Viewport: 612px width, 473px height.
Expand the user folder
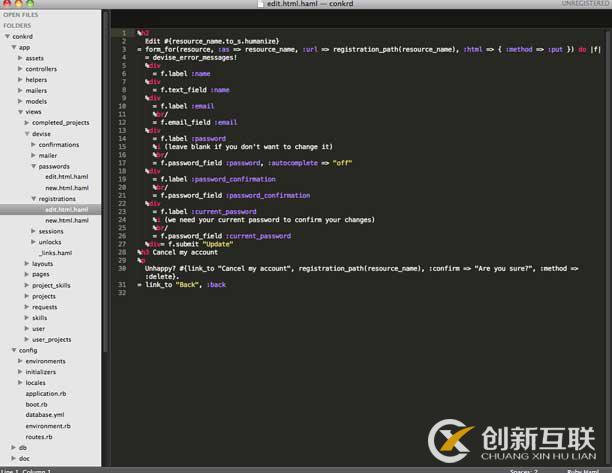pos(27,329)
